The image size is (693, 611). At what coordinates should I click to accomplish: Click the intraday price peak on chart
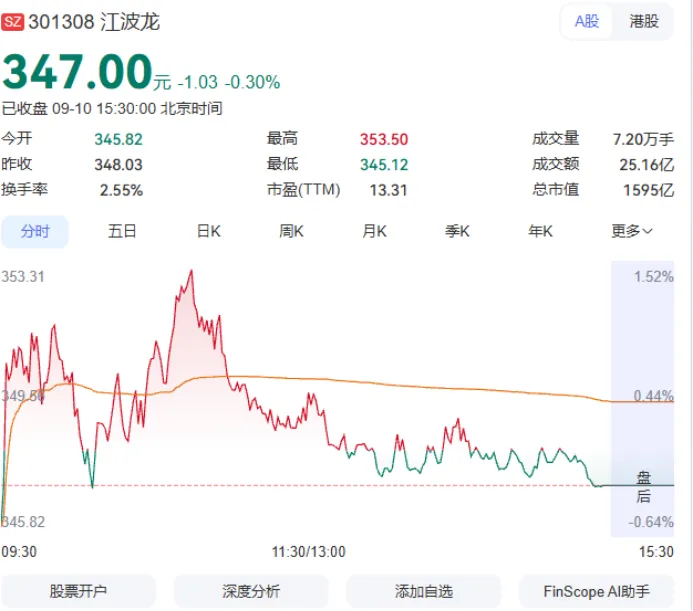[x=191, y=271]
